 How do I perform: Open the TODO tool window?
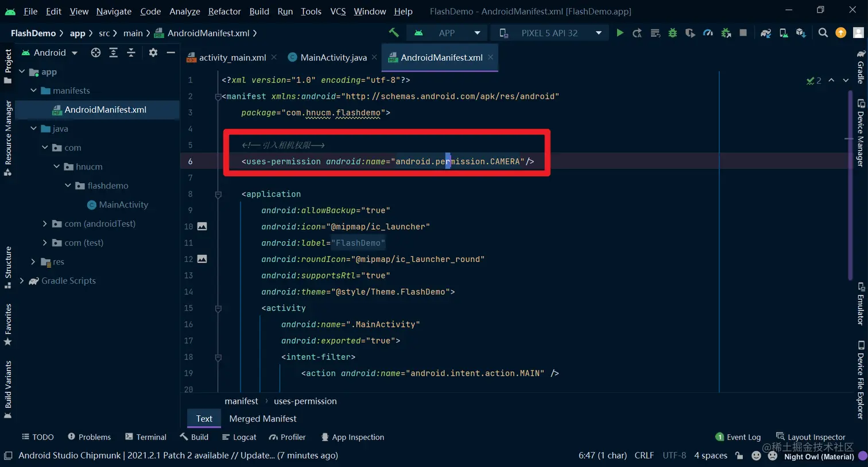pyautogui.click(x=38, y=437)
